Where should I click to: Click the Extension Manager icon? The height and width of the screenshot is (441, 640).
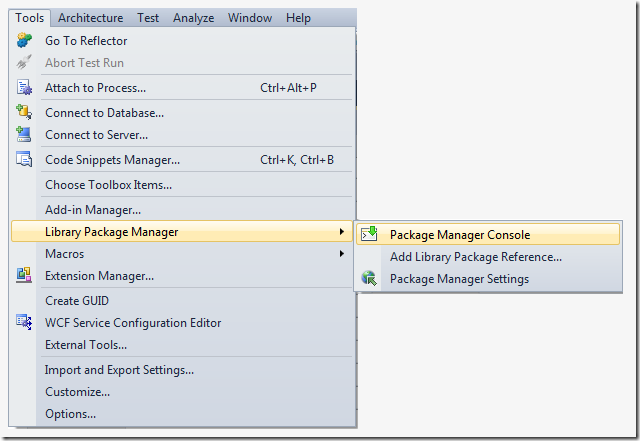pyautogui.click(x=24, y=275)
